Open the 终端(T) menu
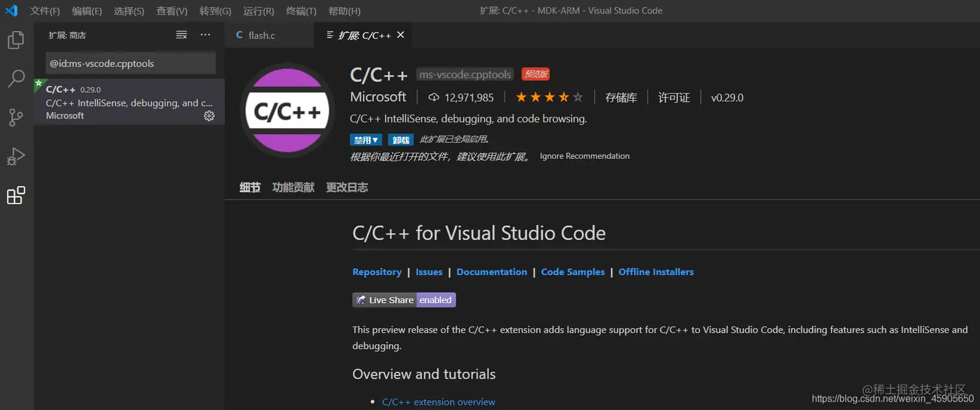The width and height of the screenshot is (980, 410). pyautogui.click(x=301, y=11)
